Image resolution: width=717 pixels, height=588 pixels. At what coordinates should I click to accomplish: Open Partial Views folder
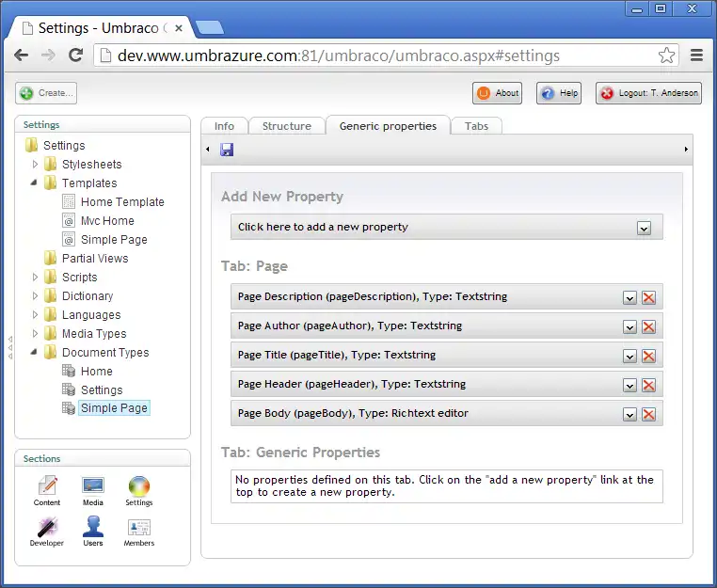[95, 259]
